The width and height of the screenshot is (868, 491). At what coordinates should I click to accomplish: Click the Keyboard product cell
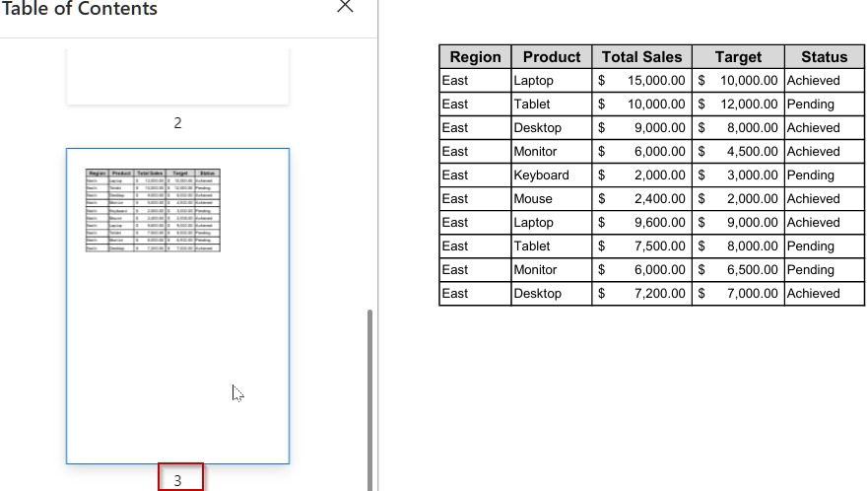point(552,175)
